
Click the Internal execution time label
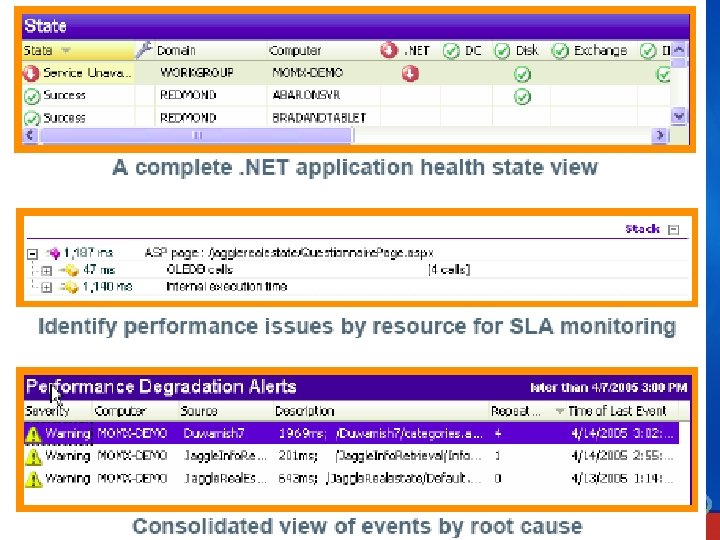(226, 287)
